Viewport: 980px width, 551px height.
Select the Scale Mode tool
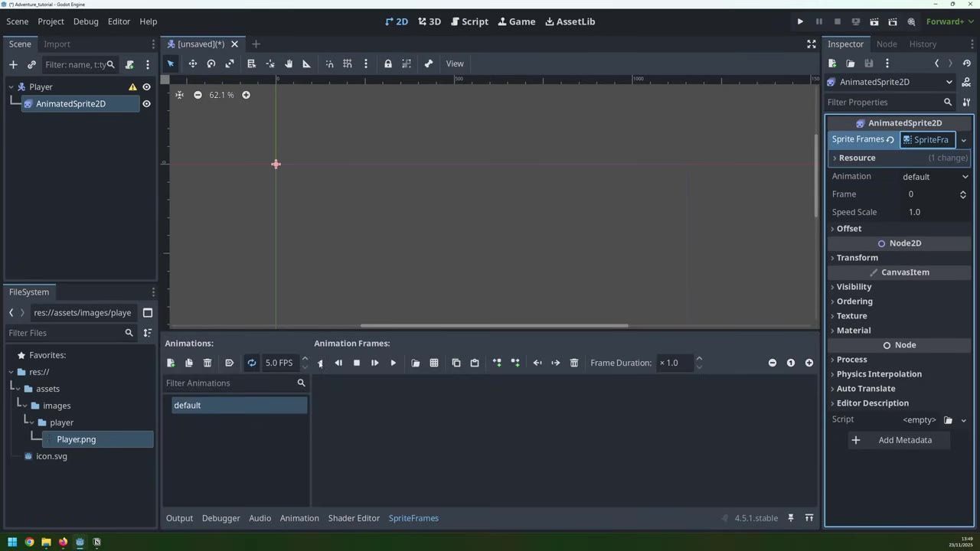[x=230, y=64]
